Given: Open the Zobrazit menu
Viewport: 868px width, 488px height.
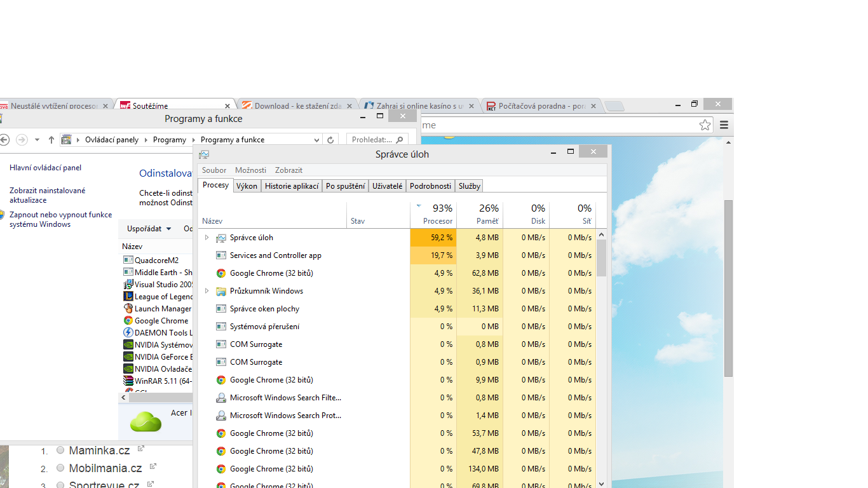Looking at the screenshot, I should [x=288, y=170].
